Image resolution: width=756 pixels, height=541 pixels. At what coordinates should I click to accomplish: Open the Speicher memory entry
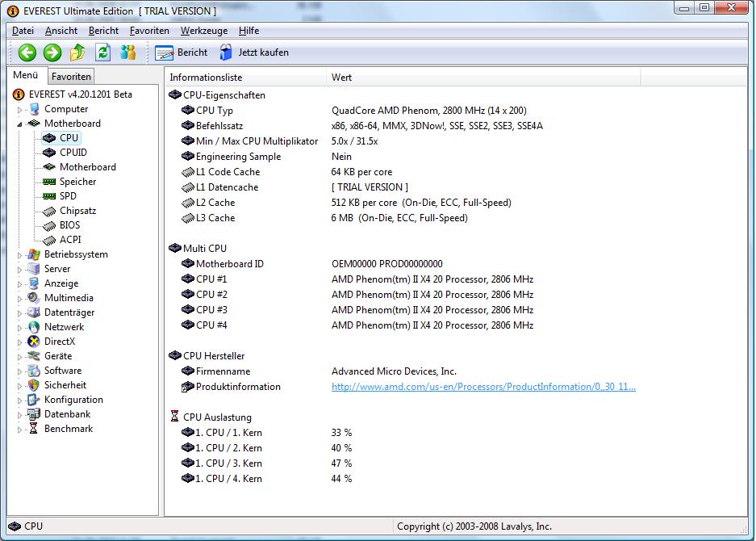(77, 182)
